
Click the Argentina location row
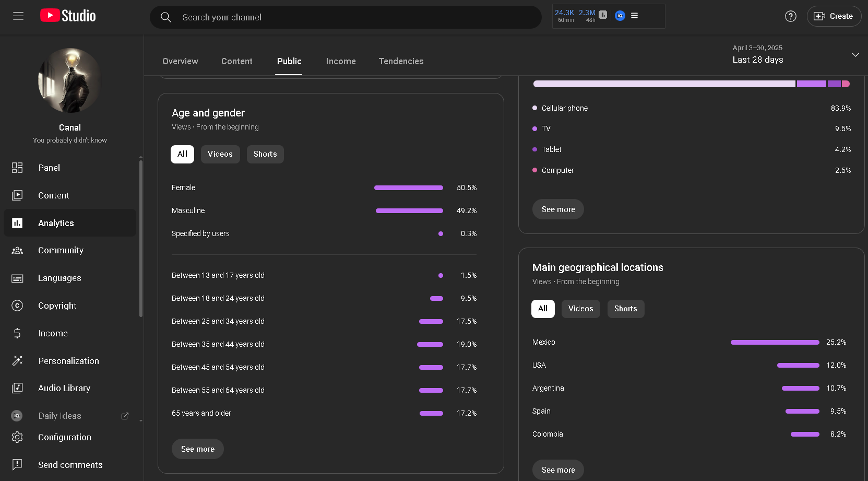click(689, 388)
